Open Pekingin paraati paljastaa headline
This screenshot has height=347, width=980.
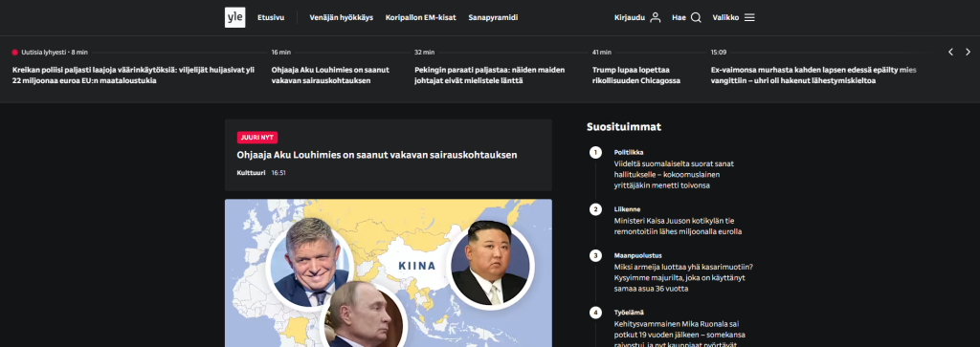(x=489, y=75)
